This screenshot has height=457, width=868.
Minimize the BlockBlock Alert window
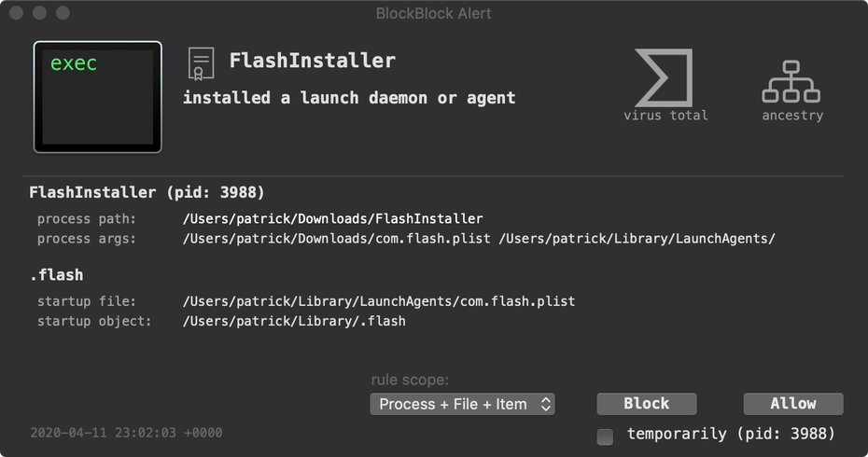point(39,13)
